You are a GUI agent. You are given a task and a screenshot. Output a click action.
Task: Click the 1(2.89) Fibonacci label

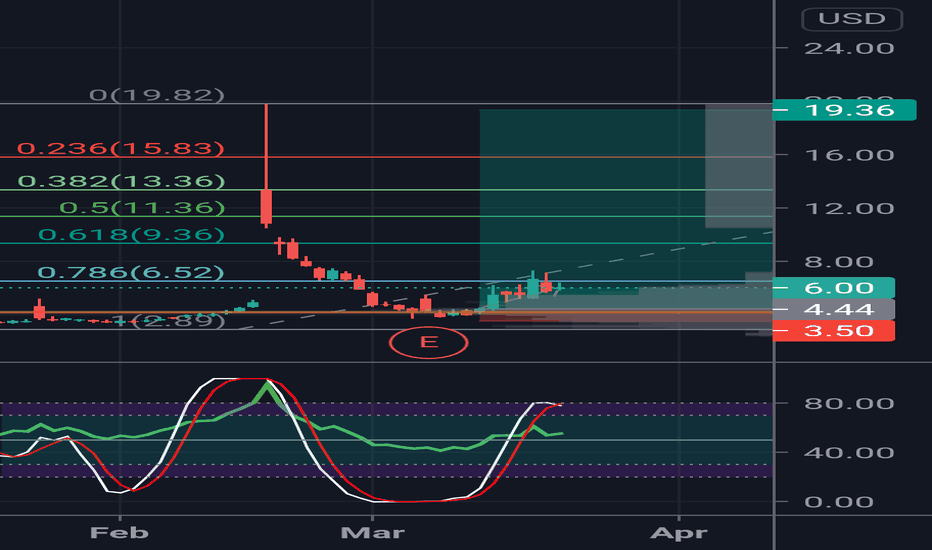click(x=169, y=322)
